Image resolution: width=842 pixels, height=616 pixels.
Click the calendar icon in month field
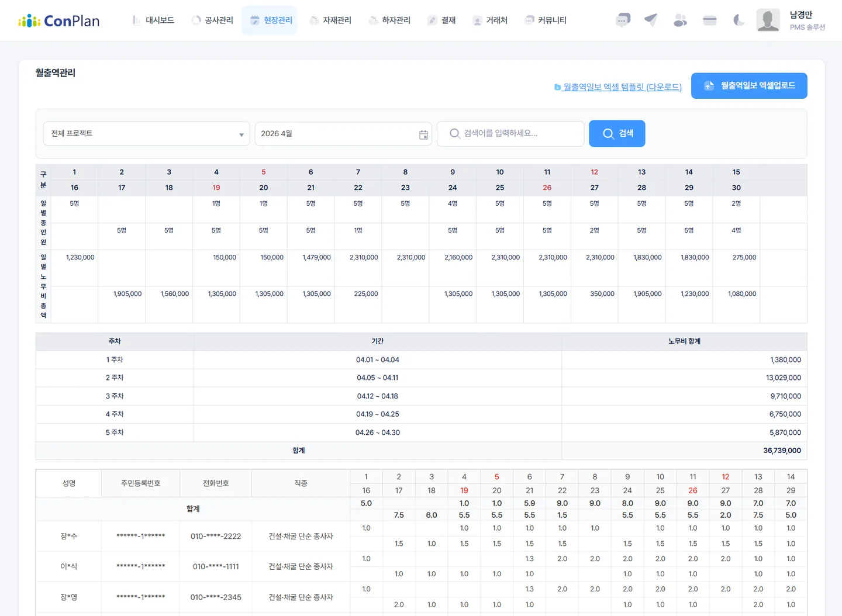[423, 134]
